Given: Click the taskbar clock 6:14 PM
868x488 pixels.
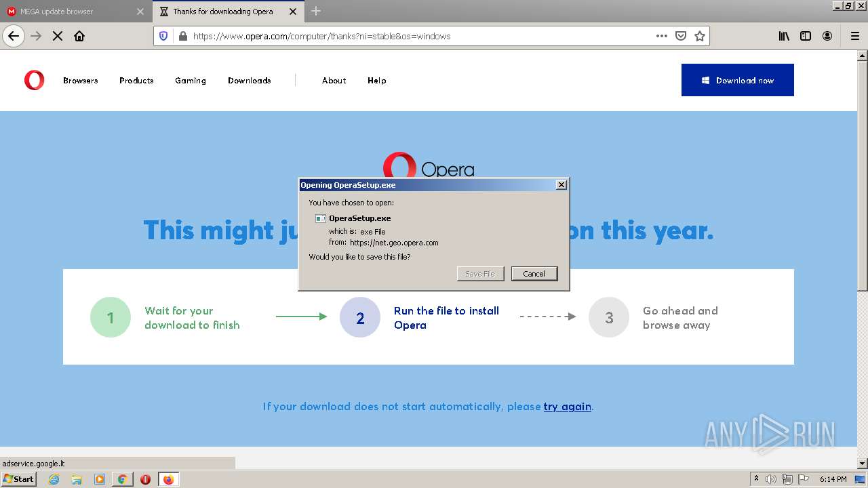Looking at the screenshot, I should click(833, 479).
